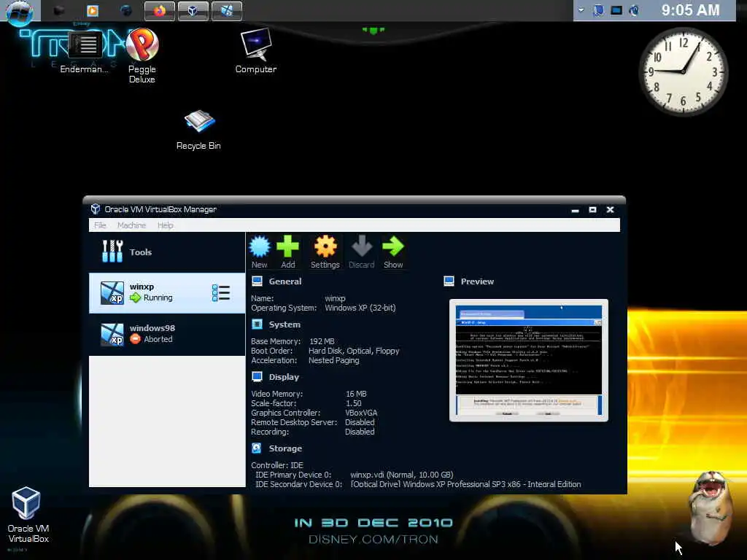
Task: Open the Display section heading link
Action: 284,377
